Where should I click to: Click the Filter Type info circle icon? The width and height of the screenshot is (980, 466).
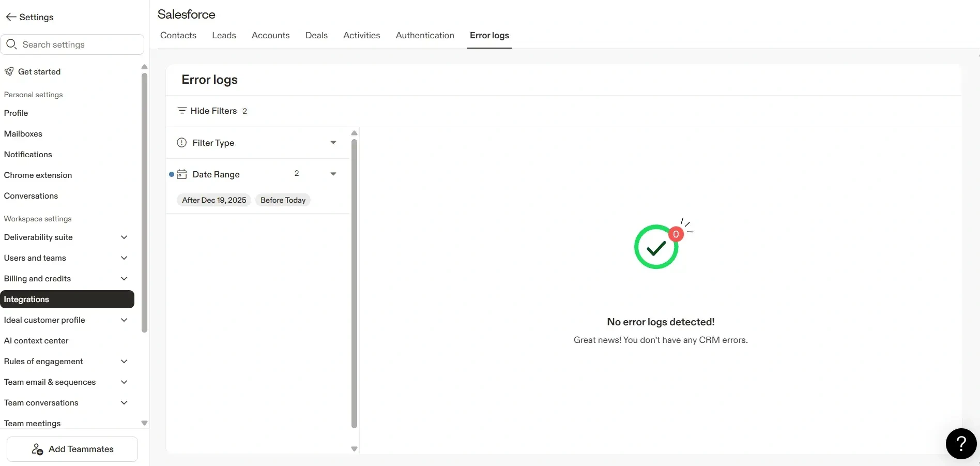click(182, 143)
